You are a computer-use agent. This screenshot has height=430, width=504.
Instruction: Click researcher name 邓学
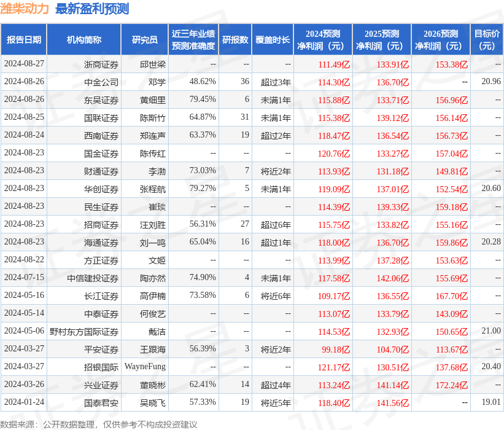pos(157,82)
